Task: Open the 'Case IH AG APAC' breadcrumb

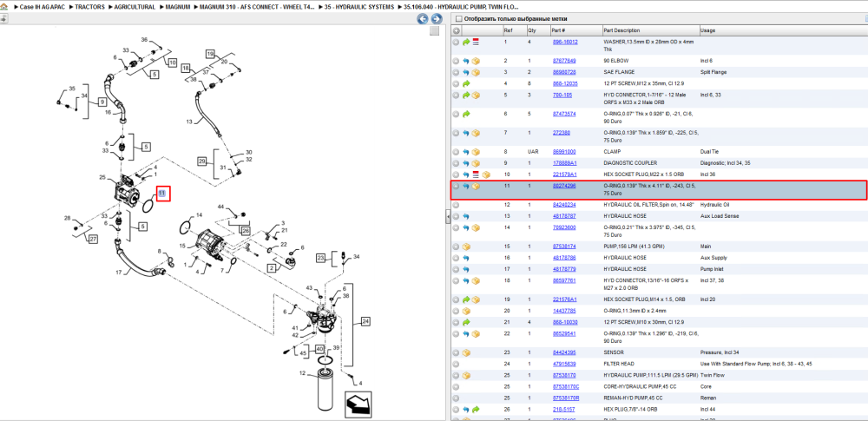Action: point(43,7)
